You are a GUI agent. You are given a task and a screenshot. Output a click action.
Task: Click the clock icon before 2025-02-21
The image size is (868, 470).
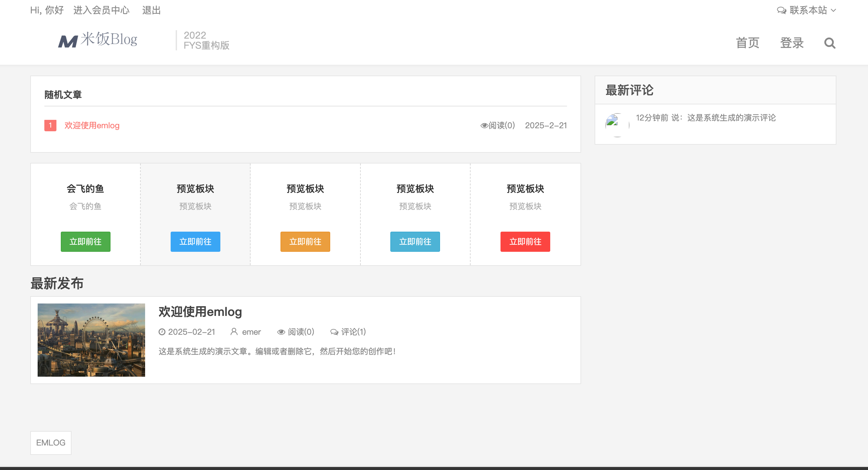point(162,332)
